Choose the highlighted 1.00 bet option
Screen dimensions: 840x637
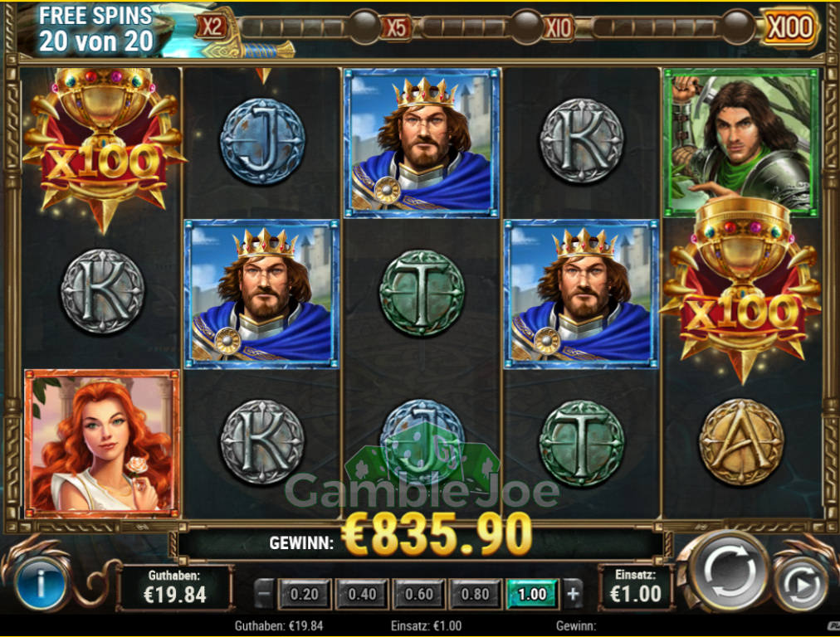(x=532, y=594)
